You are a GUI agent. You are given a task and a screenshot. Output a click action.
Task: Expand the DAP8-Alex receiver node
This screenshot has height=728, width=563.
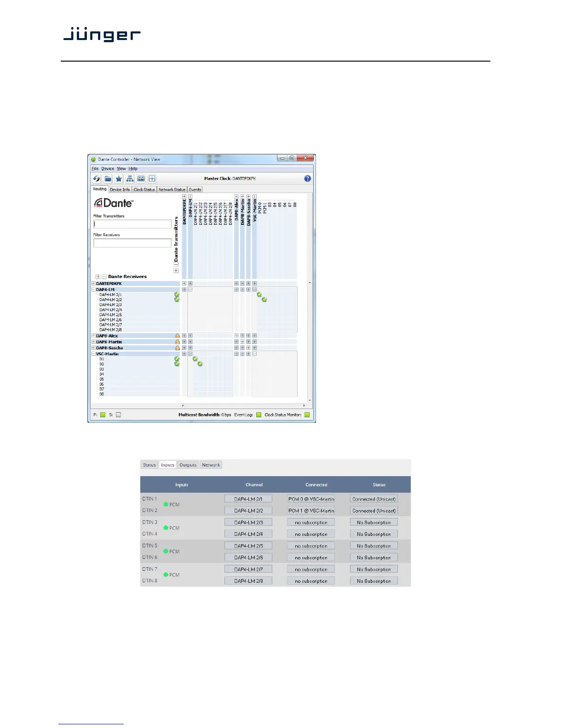tap(93, 336)
